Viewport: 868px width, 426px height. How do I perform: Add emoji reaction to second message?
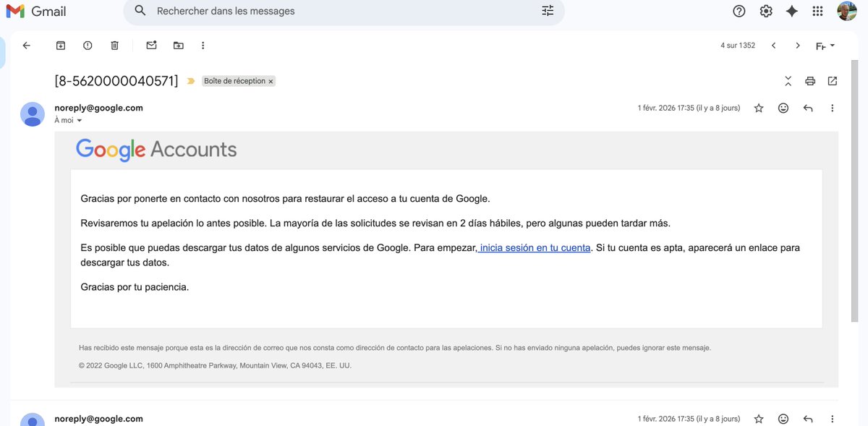pyautogui.click(x=783, y=419)
